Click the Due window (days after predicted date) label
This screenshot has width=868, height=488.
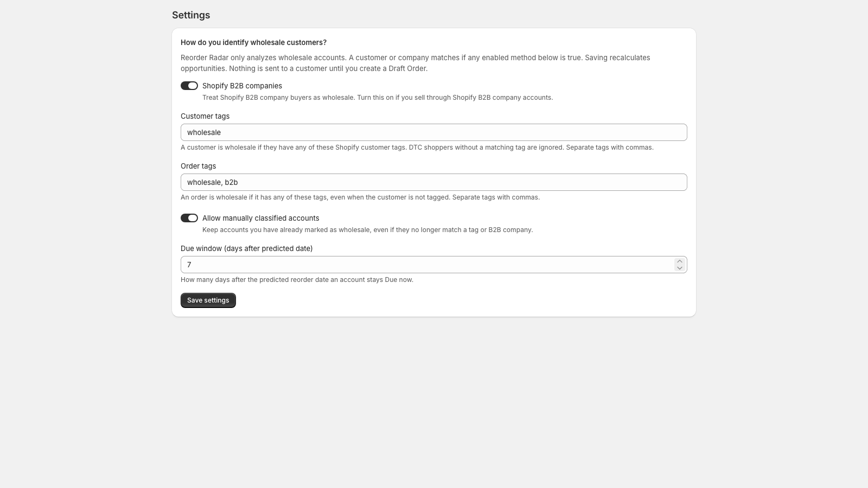click(247, 248)
